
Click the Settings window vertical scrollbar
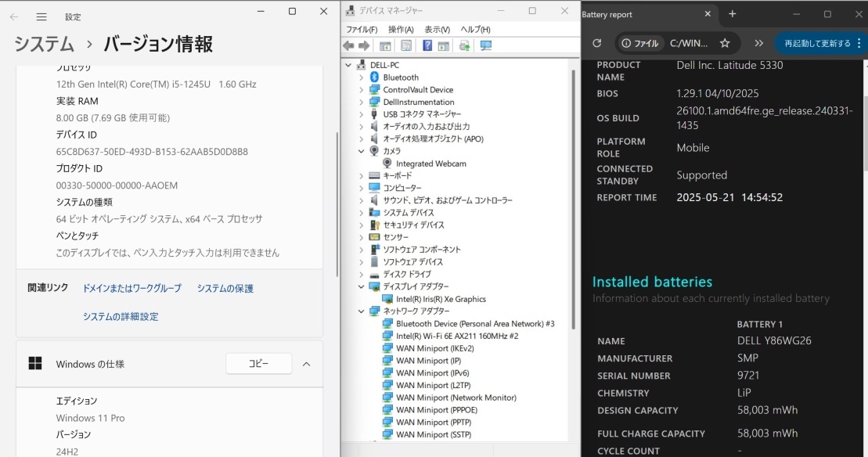coord(337,205)
